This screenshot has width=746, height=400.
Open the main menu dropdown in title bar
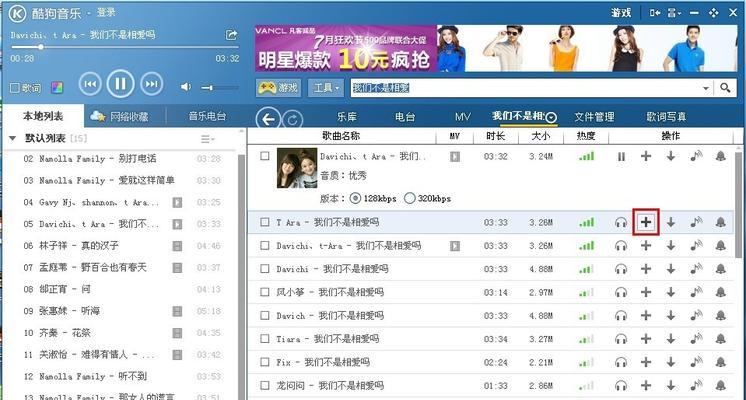tap(674, 13)
